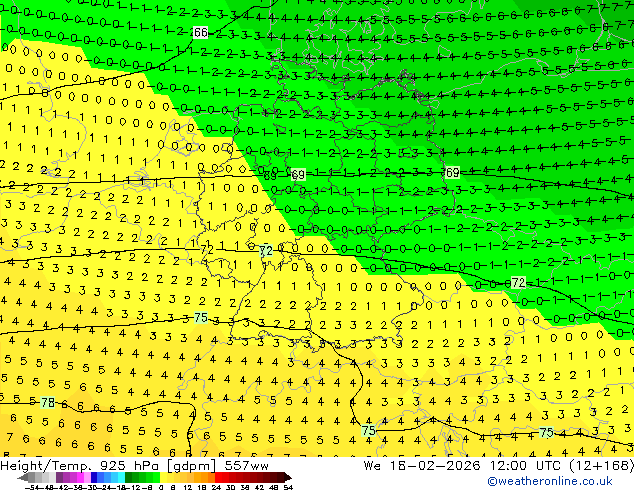
Task: Click the '557ww' model identifier text
Action: (x=246, y=466)
